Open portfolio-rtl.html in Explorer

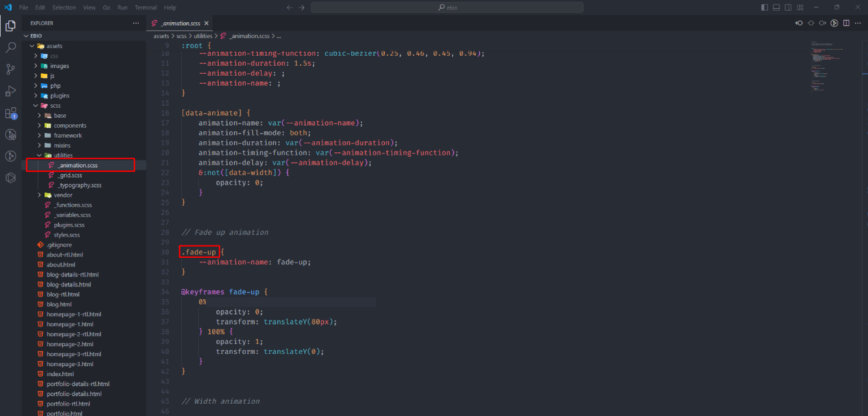(68, 404)
